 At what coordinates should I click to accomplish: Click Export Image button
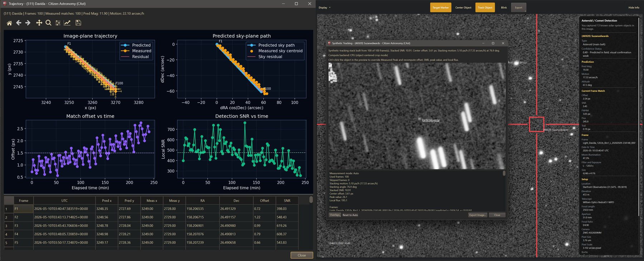pyautogui.click(x=478, y=215)
